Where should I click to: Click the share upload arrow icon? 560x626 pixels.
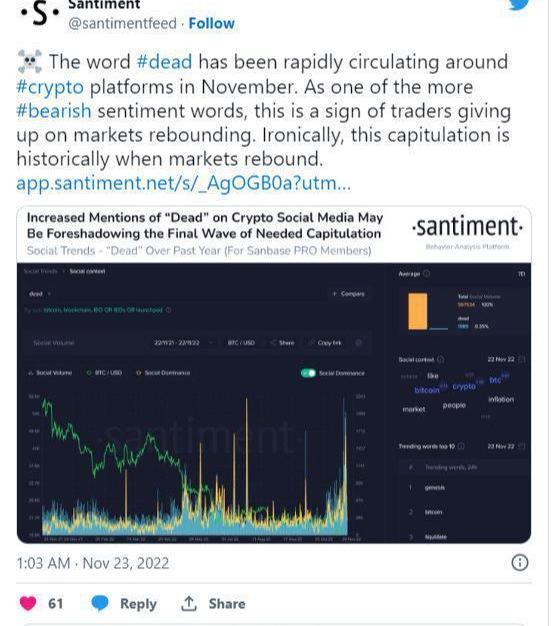[x=188, y=604]
